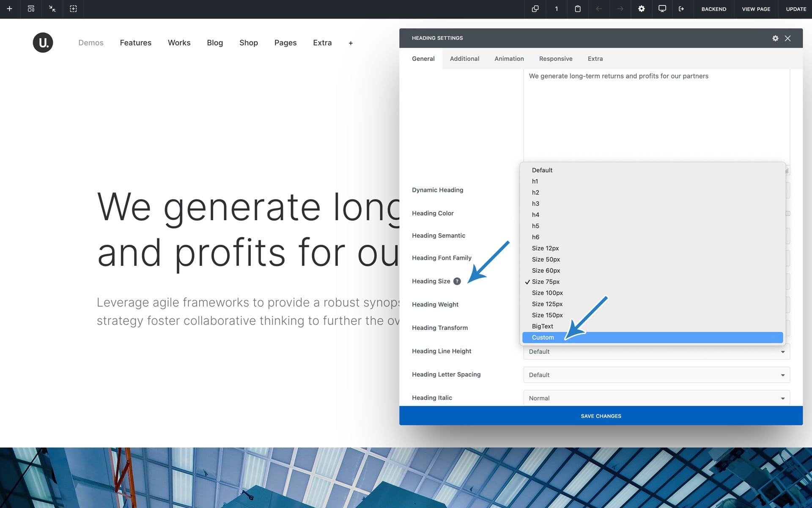The width and height of the screenshot is (812, 508).
Task: Open page settings gear in top bar
Action: pos(641,9)
